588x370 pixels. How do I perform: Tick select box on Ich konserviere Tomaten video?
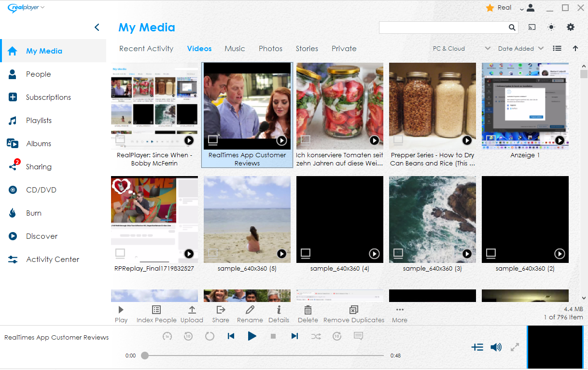coord(306,140)
